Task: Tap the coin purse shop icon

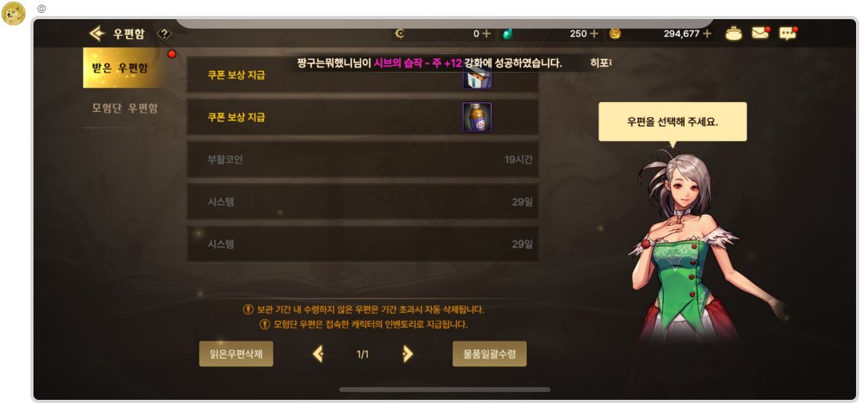Action: coord(734,34)
